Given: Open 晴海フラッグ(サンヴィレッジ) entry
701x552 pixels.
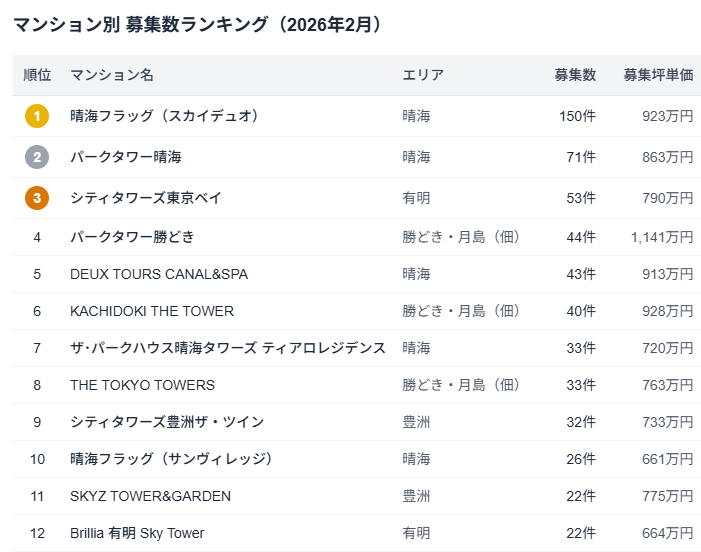Looking at the screenshot, I should (172, 459).
